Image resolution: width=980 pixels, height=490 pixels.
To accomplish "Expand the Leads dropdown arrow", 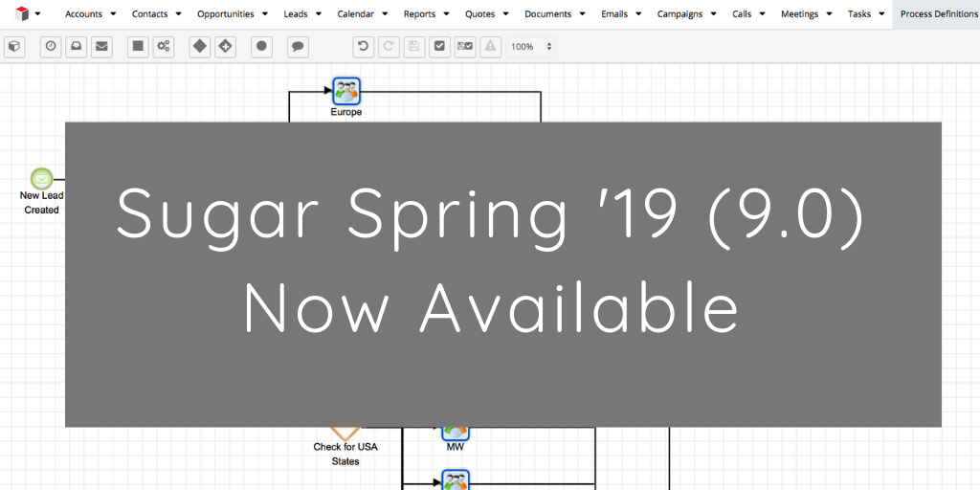I will (x=319, y=13).
